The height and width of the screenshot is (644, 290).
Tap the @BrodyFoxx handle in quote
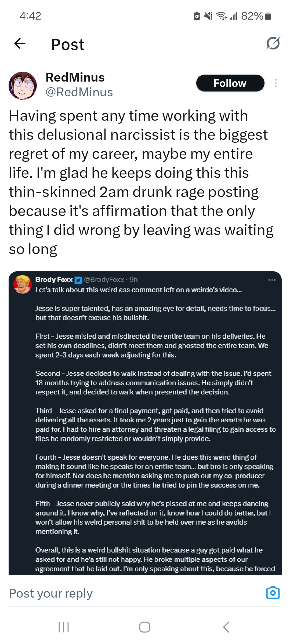point(104,280)
